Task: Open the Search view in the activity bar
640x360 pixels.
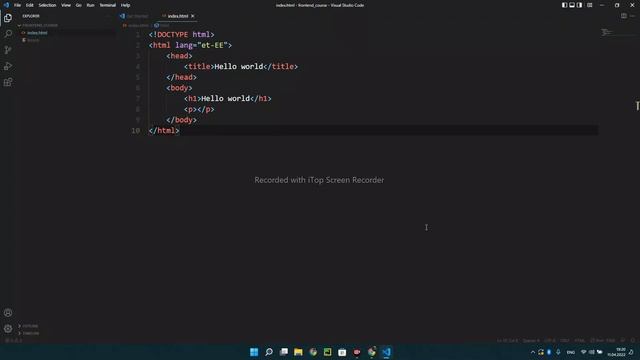Action: tap(8, 33)
